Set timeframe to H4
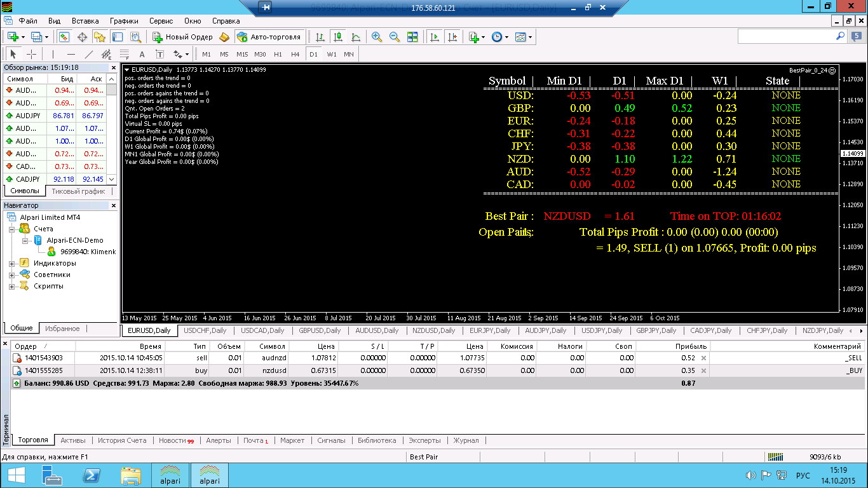 coord(295,55)
